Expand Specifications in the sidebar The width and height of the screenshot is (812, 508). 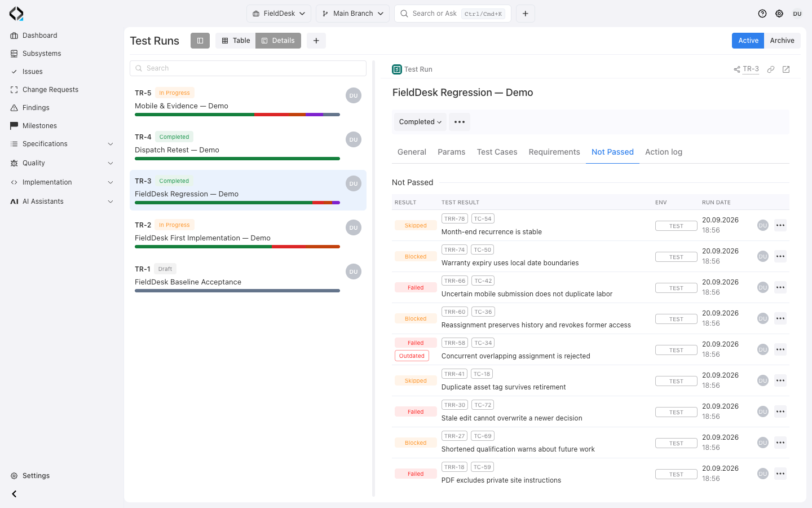[62, 144]
